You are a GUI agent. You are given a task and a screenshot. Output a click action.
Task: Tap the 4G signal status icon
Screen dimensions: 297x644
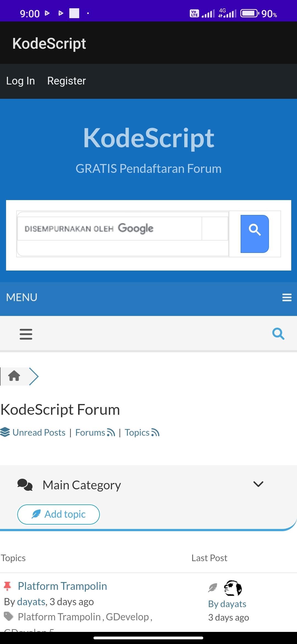[227, 13]
